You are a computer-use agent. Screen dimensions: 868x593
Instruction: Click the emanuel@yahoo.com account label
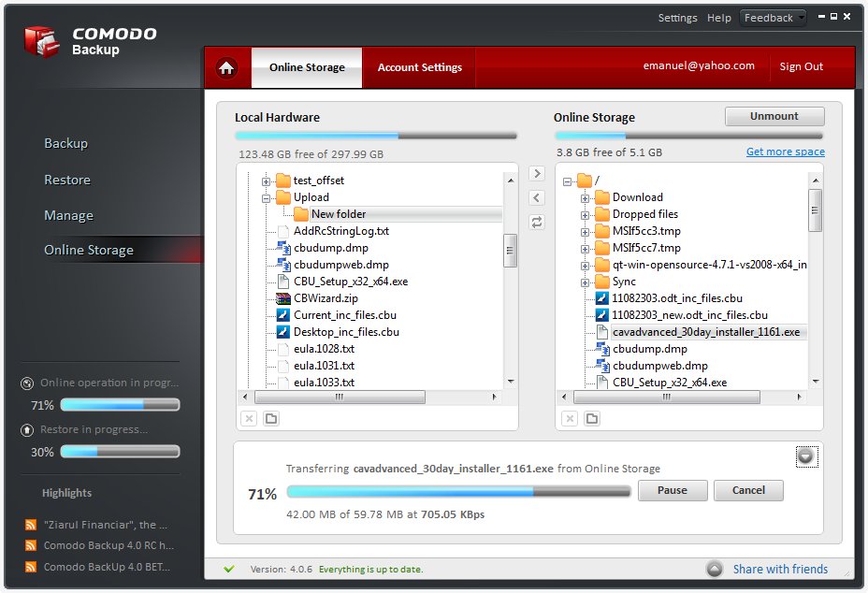(699, 65)
